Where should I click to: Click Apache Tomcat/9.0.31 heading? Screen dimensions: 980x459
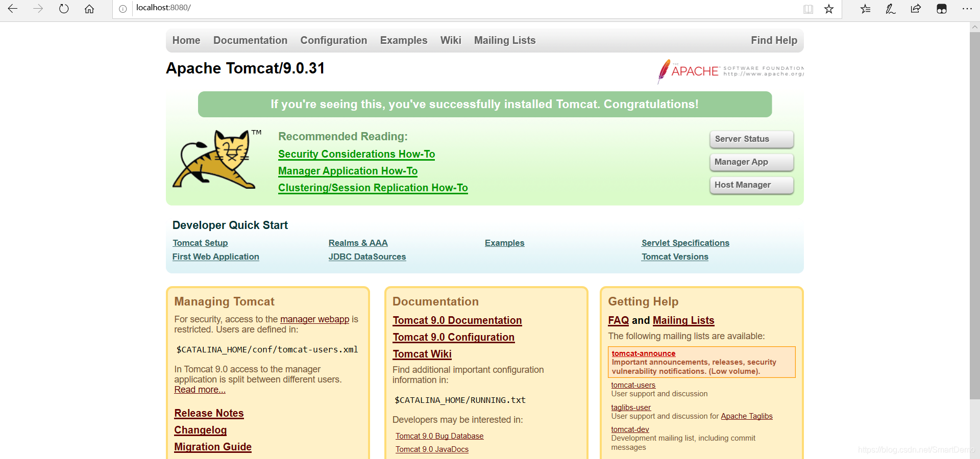point(246,68)
